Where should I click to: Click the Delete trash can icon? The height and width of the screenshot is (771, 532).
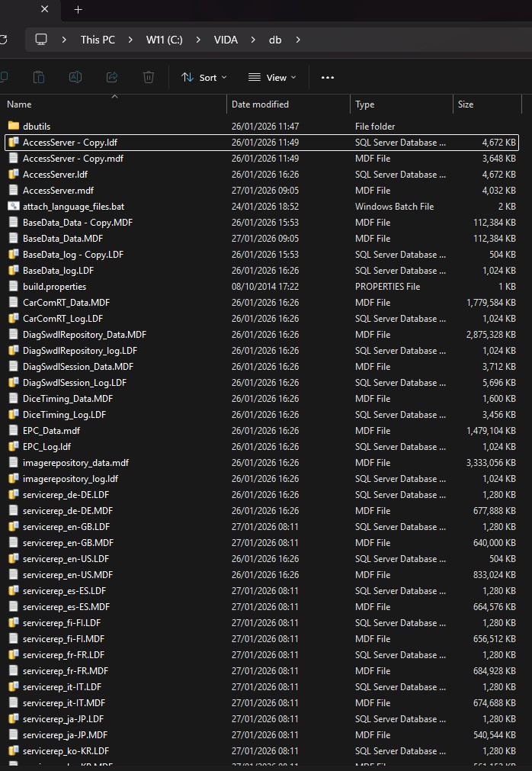pyautogui.click(x=149, y=77)
